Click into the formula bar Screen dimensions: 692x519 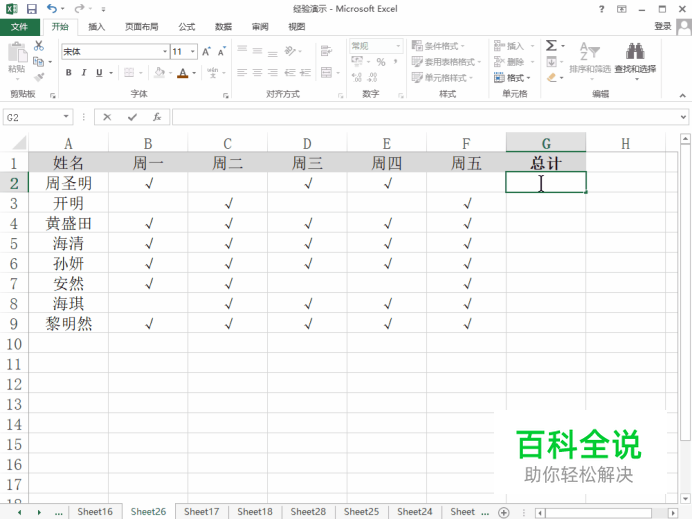tap(425, 117)
